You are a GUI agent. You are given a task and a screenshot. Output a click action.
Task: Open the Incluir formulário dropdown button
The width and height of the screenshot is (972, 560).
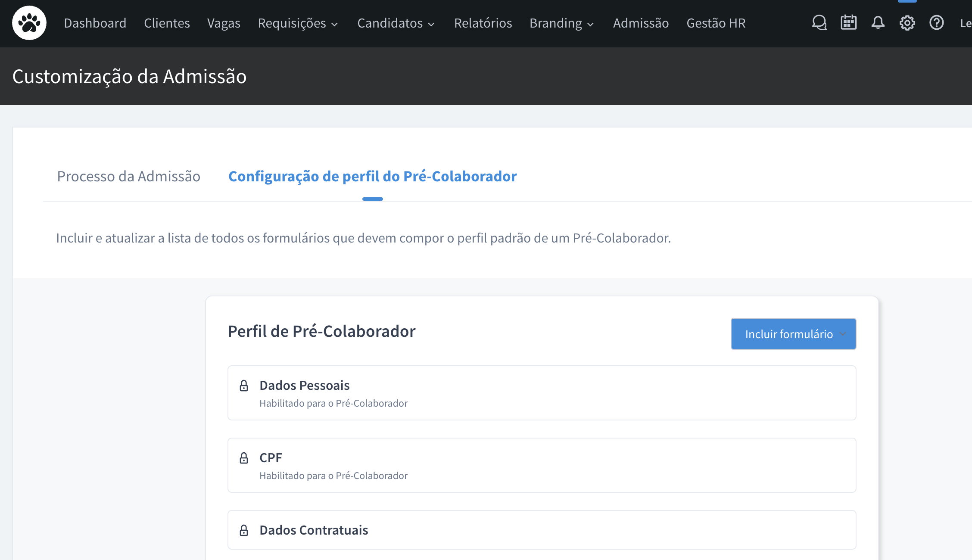pyautogui.click(x=793, y=334)
